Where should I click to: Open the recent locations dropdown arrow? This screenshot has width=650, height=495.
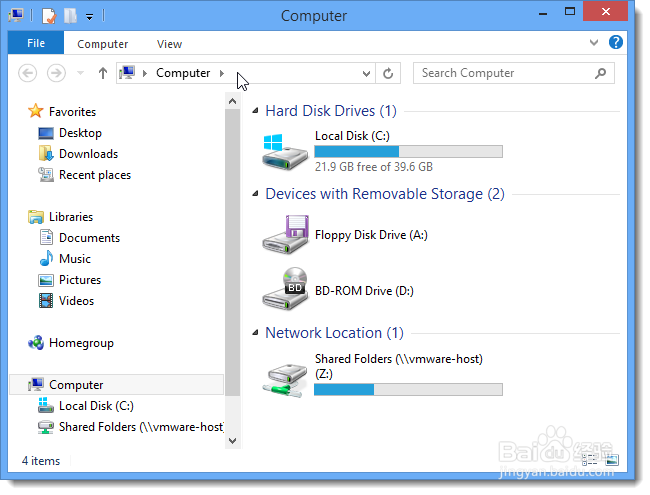point(80,73)
